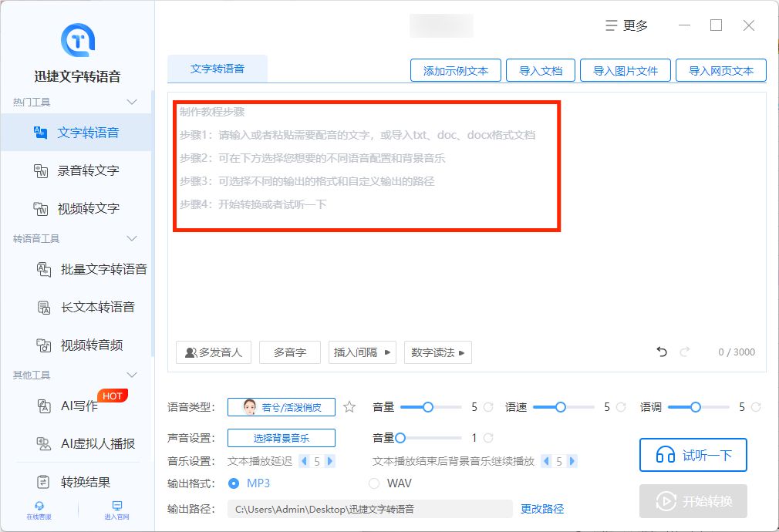Click 导入网页文本 button

coord(721,70)
